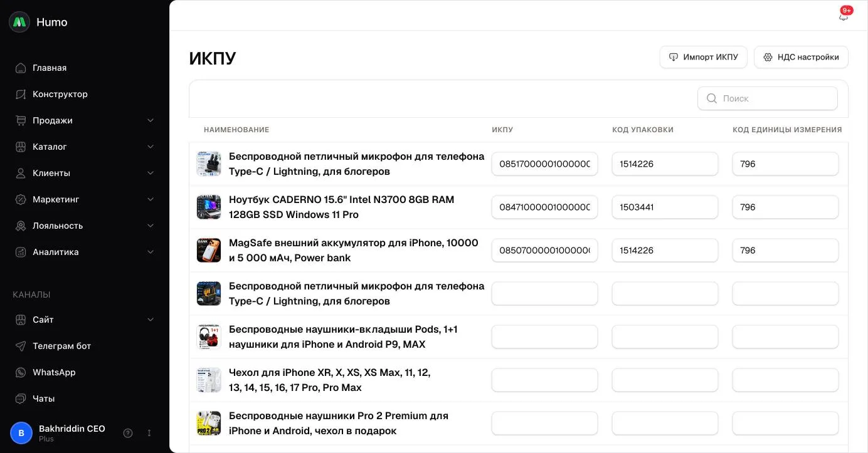This screenshot has height=453, width=868.
Task: Expand the Продажи menu chevron
Action: point(151,120)
